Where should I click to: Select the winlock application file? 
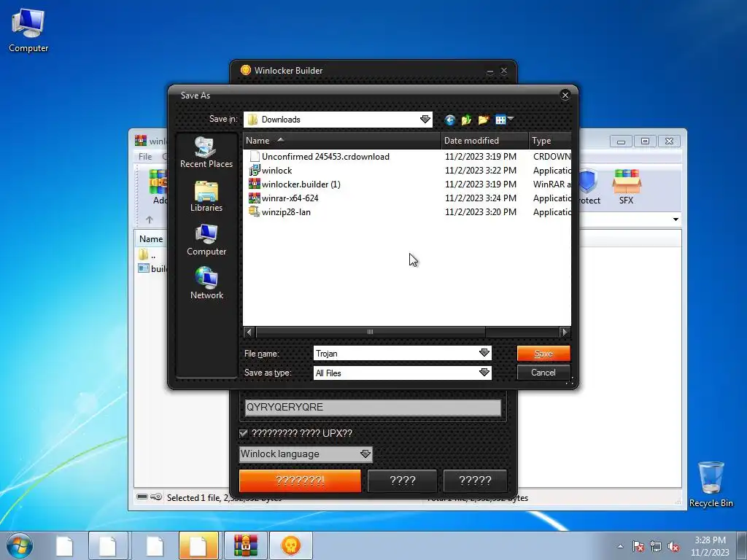point(276,171)
